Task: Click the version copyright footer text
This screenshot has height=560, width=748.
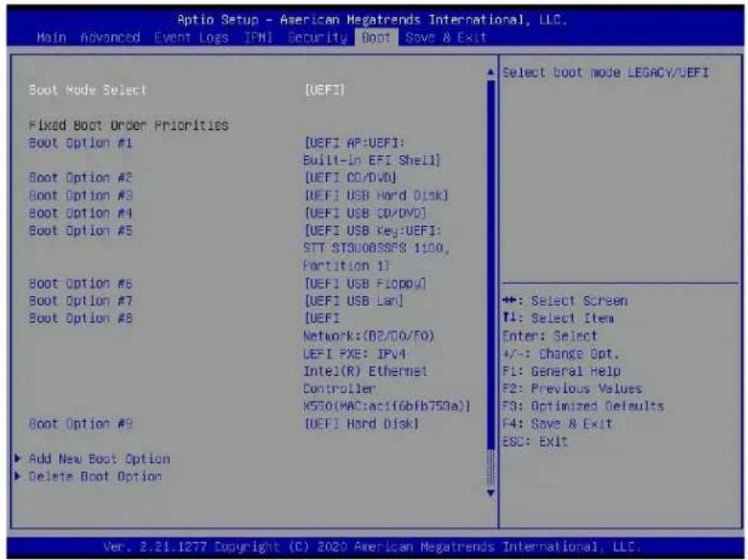Action: point(372,546)
